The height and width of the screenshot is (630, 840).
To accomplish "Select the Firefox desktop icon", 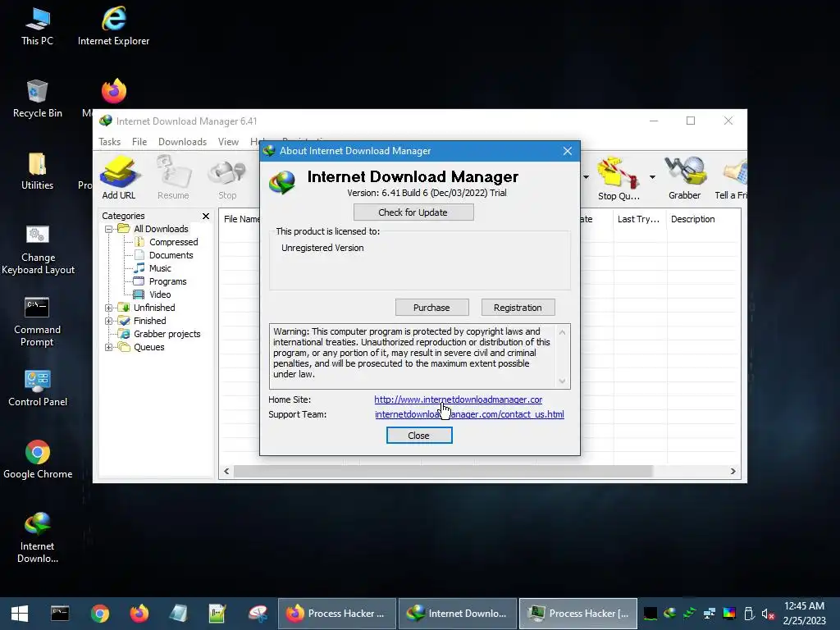I will 113,91.
